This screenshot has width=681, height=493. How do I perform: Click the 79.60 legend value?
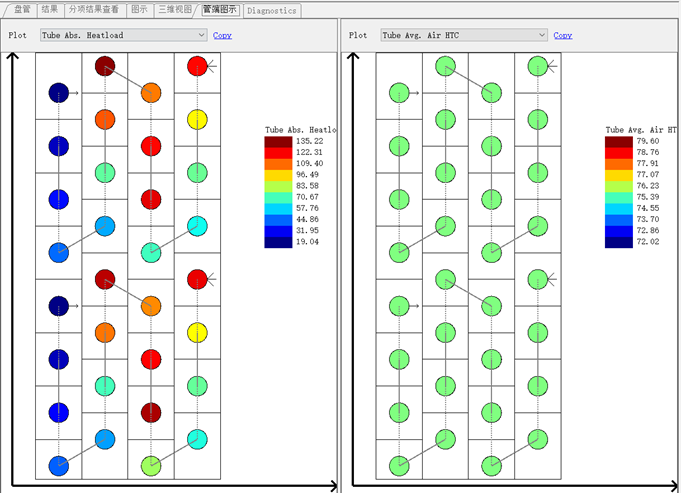[x=648, y=141]
